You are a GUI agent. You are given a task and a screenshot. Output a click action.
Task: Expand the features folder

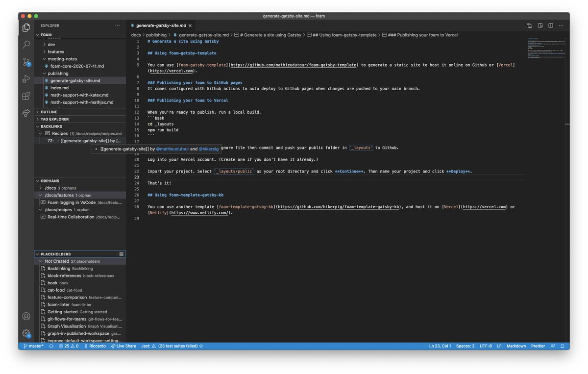point(80,52)
